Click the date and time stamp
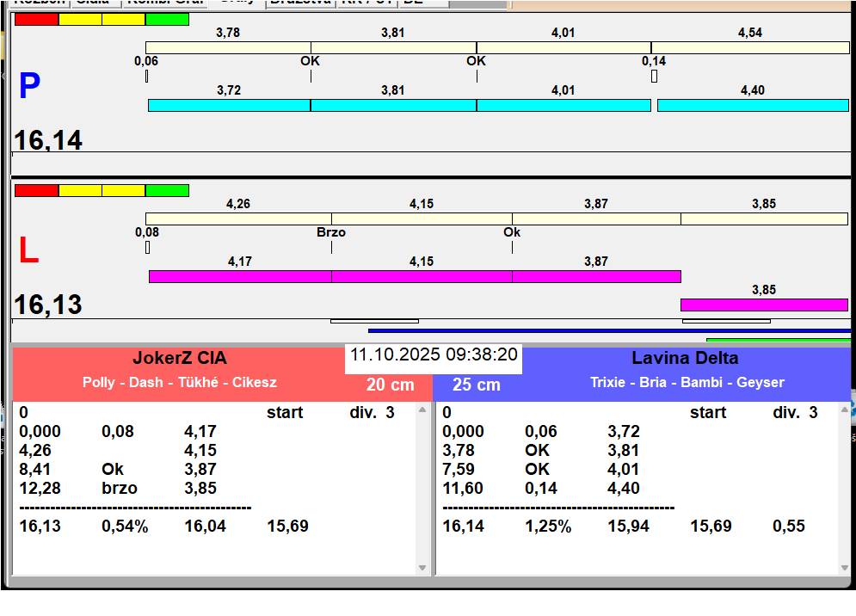The width and height of the screenshot is (856, 616). pos(434,354)
